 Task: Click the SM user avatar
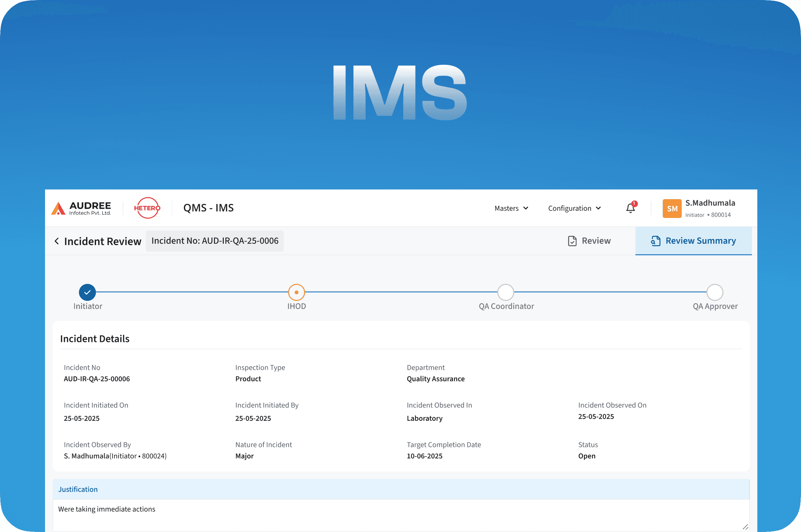click(672, 208)
